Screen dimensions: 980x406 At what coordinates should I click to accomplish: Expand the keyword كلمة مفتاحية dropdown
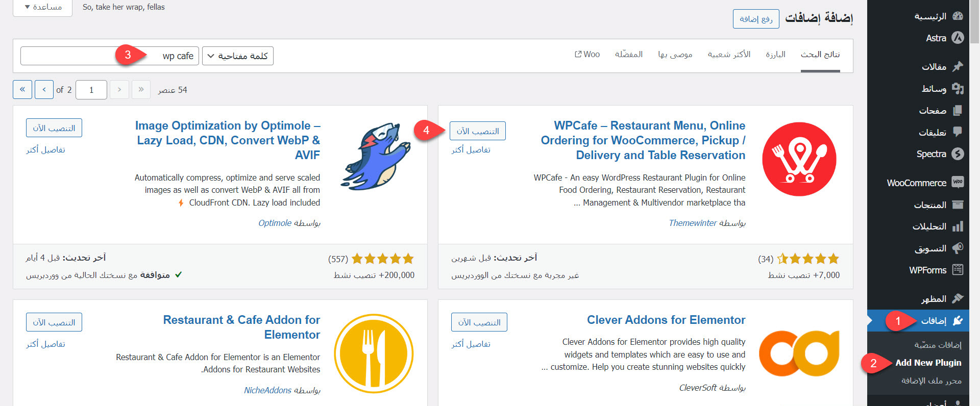click(x=238, y=56)
